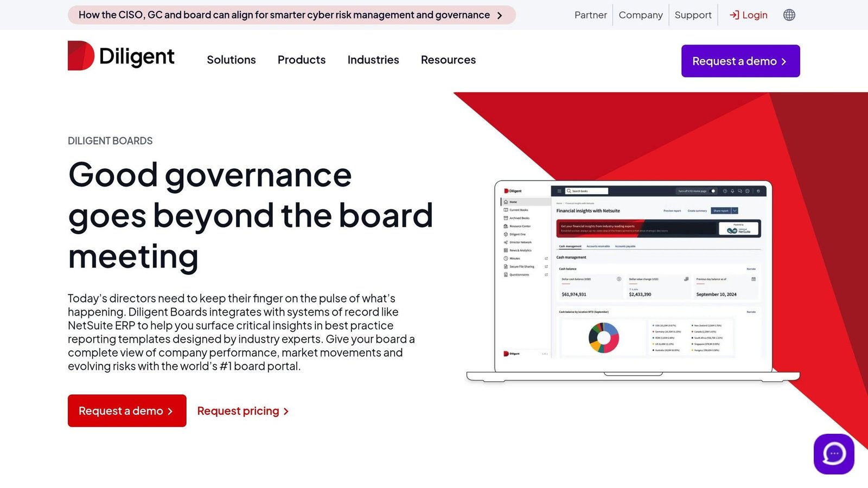Open the chat widget bubble
Screen dimensions: 868x488
point(834,454)
